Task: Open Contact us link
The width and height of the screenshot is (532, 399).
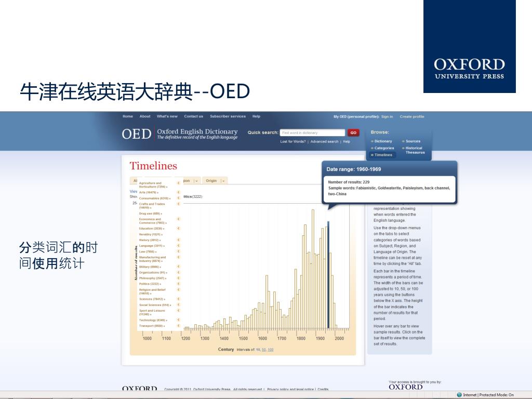Action: tap(193, 116)
